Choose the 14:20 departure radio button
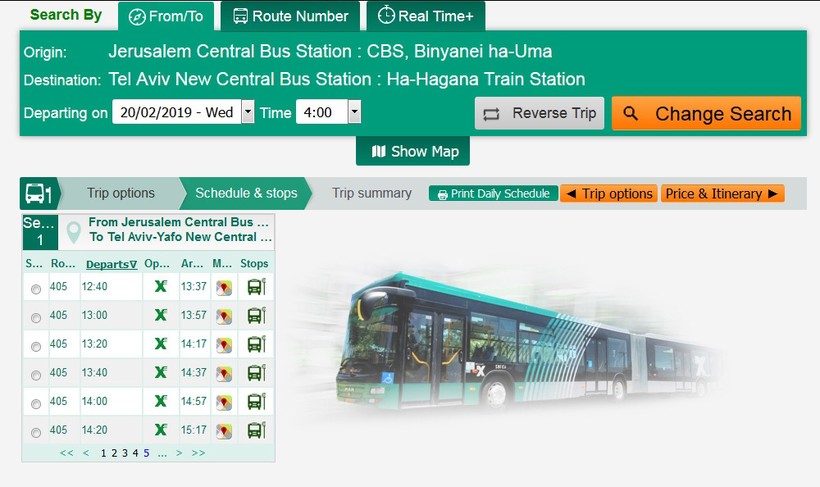Viewport: 820px width, 487px height. pyautogui.click(x=36, y=433)
